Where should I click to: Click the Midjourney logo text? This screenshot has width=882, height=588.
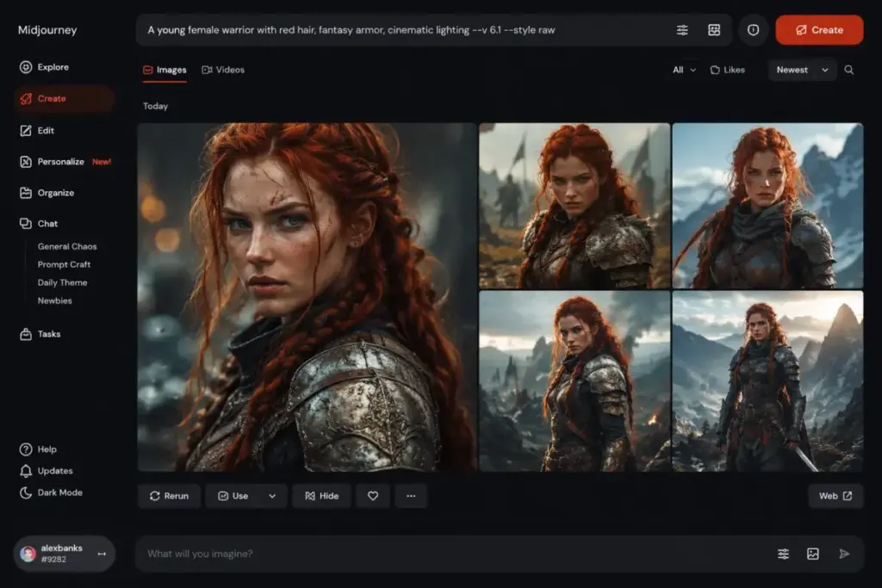tap(47, 30)
